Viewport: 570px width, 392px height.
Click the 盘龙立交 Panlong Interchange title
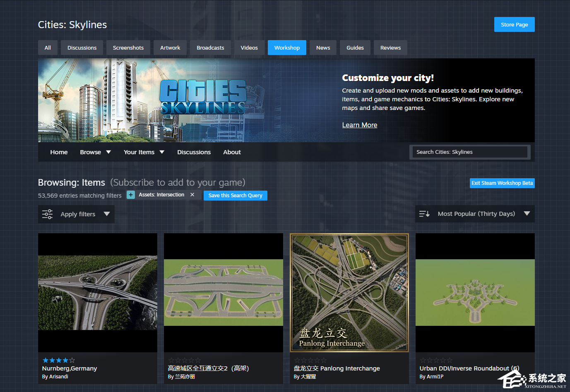[x=337, y=368]
